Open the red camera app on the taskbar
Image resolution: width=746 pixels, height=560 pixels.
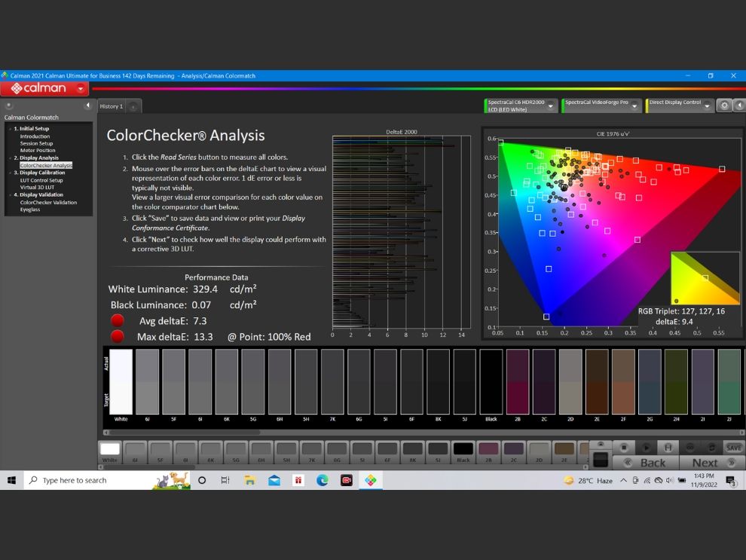coord(347,481)
